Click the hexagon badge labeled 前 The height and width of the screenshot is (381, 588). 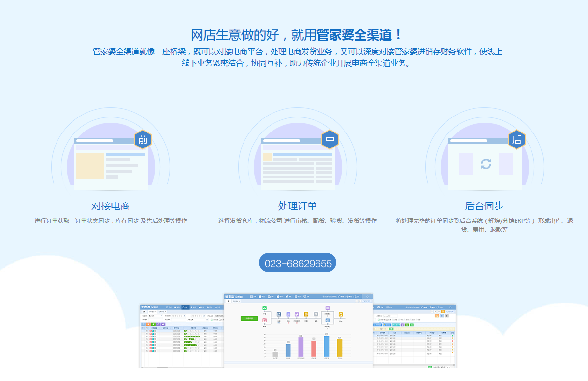(143, 140)
